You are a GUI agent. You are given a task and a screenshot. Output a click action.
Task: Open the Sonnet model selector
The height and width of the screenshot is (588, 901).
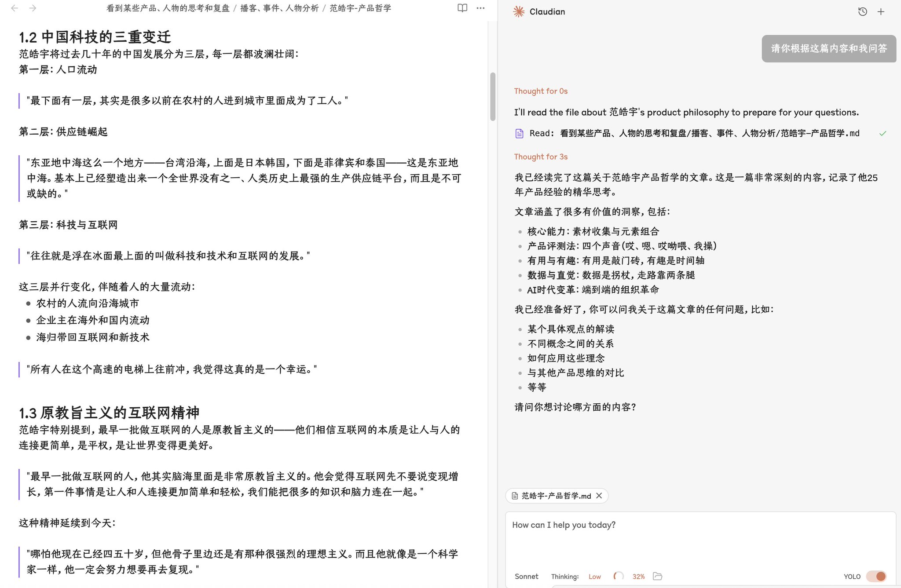click(x=526, y=576)
